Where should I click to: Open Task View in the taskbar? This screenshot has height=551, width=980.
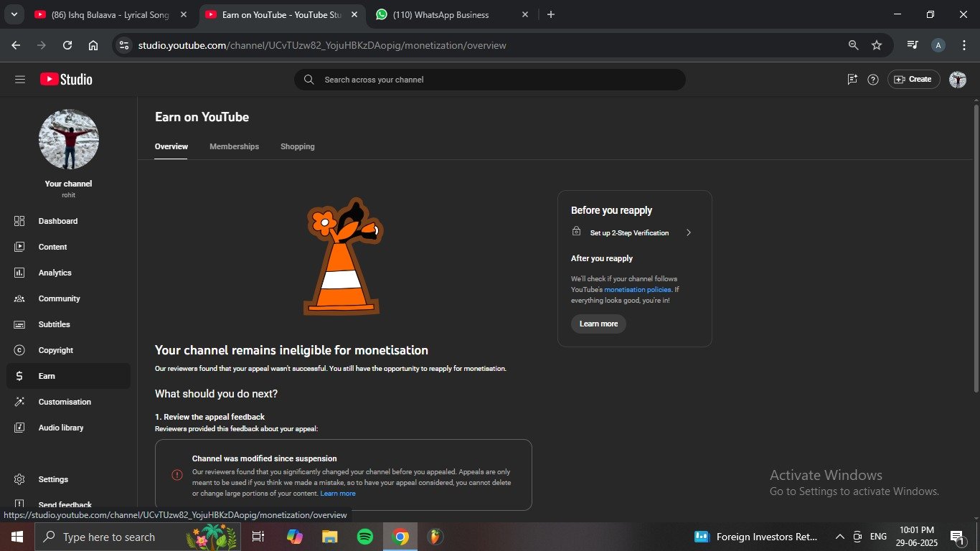coord(258,537)
